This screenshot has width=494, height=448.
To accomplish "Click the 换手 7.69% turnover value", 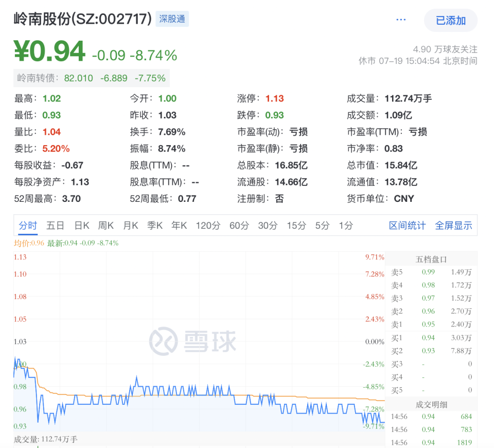I will [172, 132].
